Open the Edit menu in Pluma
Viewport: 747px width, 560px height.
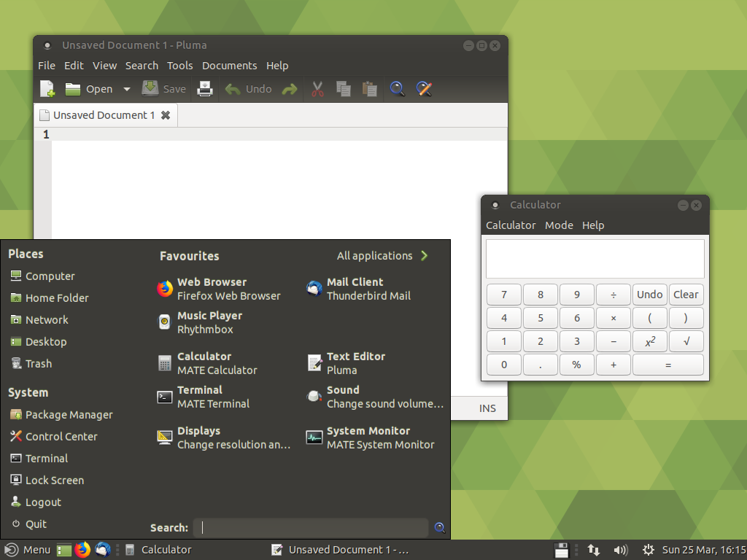click(74, 66)
